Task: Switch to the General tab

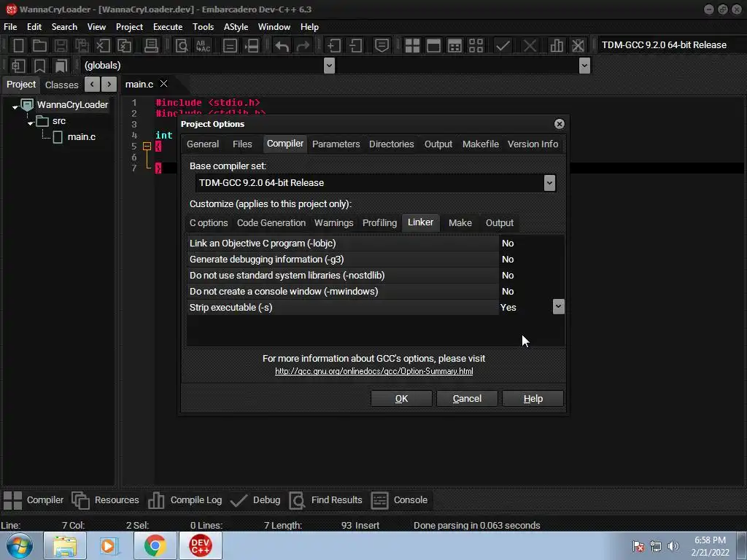Action: point(203,144)
